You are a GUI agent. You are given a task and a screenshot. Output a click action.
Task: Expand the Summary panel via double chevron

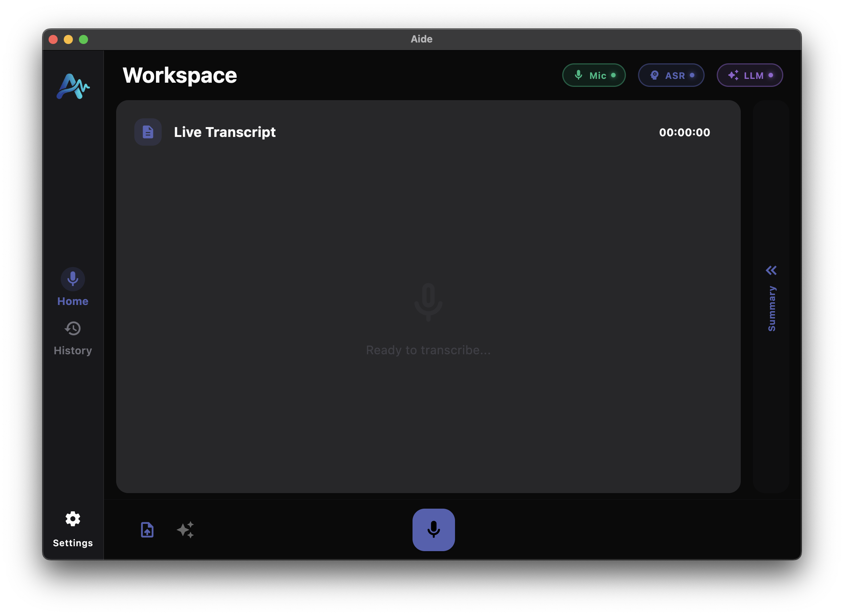[771, 270]
